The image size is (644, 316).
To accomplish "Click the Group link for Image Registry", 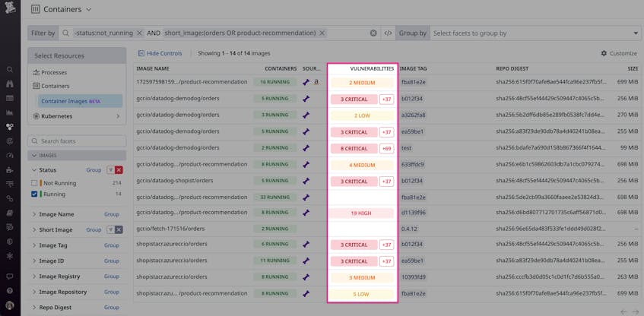I will 111,276.
